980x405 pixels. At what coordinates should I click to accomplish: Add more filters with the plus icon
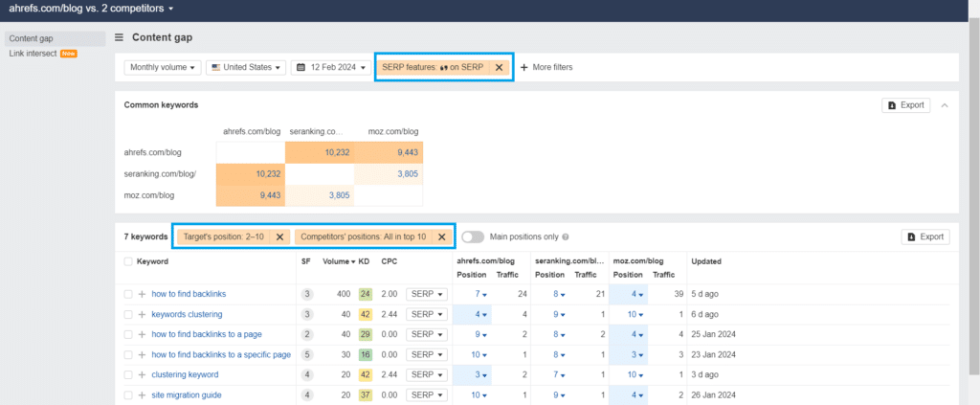pos(523,67)
